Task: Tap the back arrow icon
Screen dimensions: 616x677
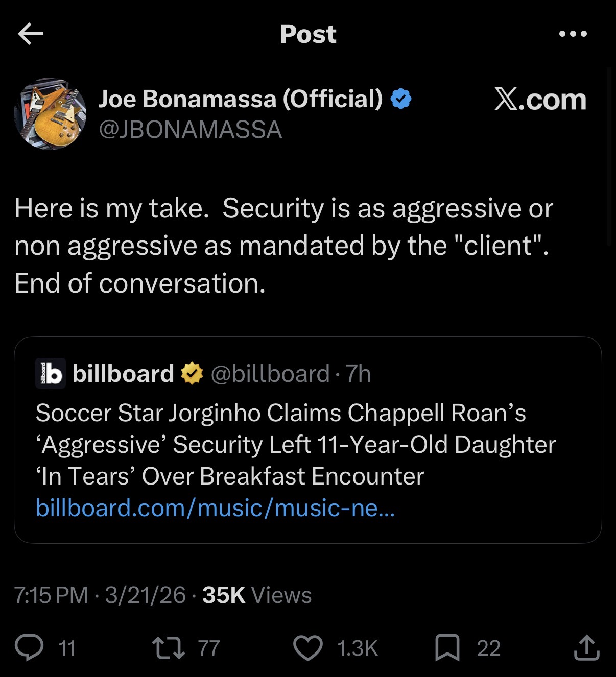Action: tap(30, 34)
